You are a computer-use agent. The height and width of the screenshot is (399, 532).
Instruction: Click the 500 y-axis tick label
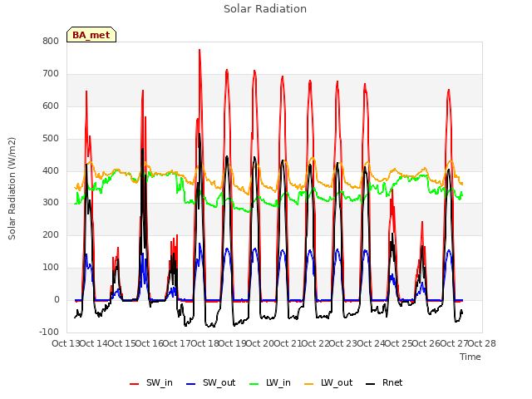pos(51,139)
